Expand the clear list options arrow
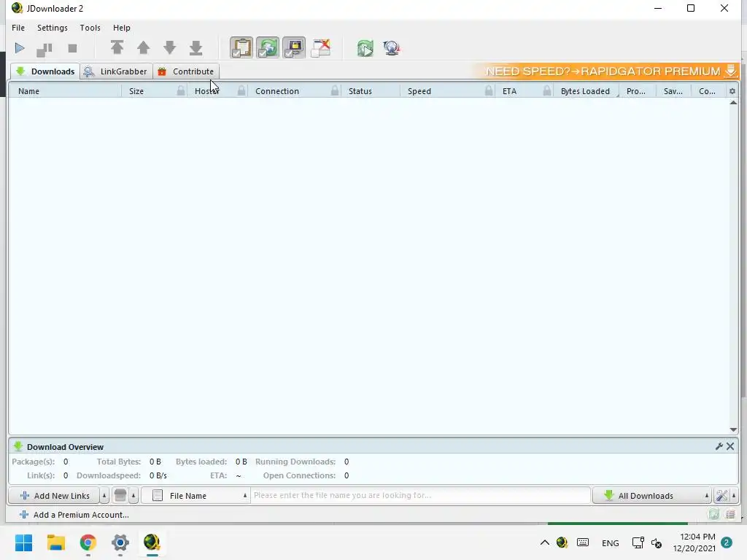 [133, 496]
